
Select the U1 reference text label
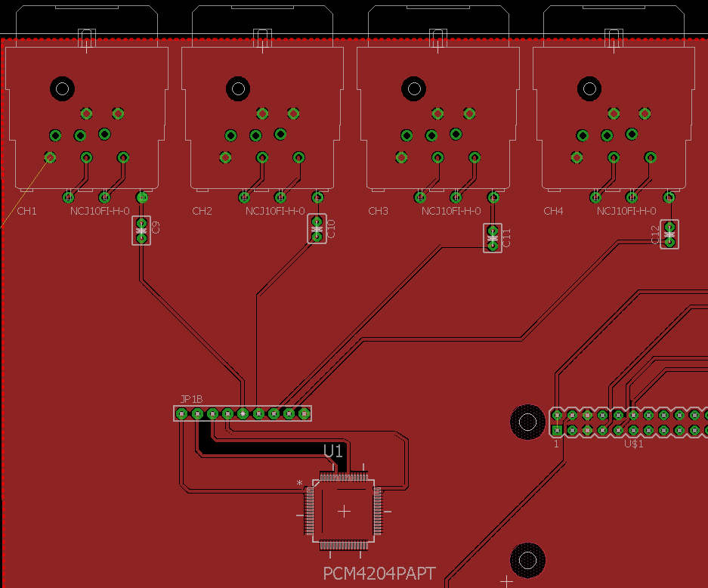[x=333, y=451]
